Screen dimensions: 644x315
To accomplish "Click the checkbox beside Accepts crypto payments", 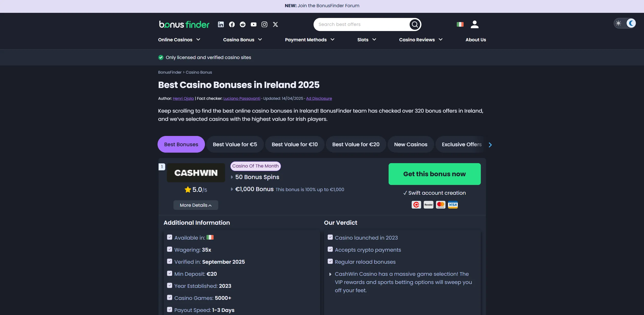I will click(330, 249).
